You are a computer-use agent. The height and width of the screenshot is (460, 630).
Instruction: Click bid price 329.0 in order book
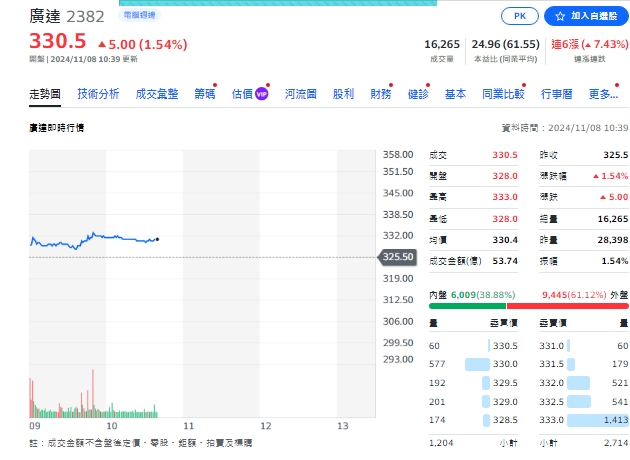point(505,402)
